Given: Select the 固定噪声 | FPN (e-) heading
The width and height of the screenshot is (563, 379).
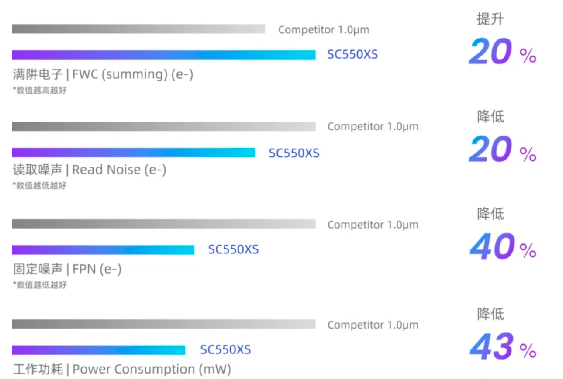Looking at the screenshot, I should coord(67,269).
